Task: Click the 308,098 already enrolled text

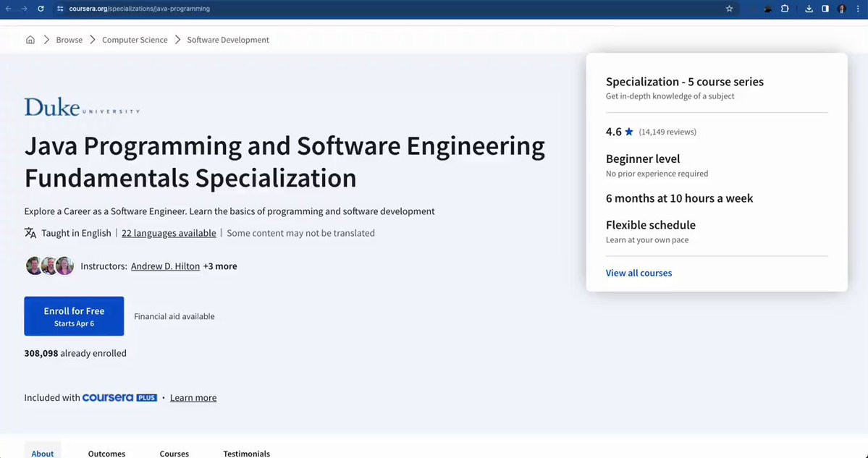Action: [x=75, y=353]
